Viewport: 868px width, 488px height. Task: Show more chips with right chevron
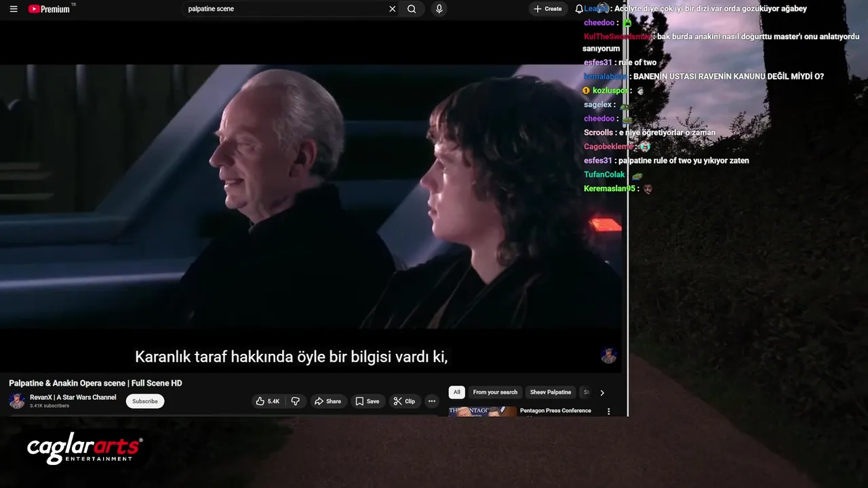(x=601, y=392)
